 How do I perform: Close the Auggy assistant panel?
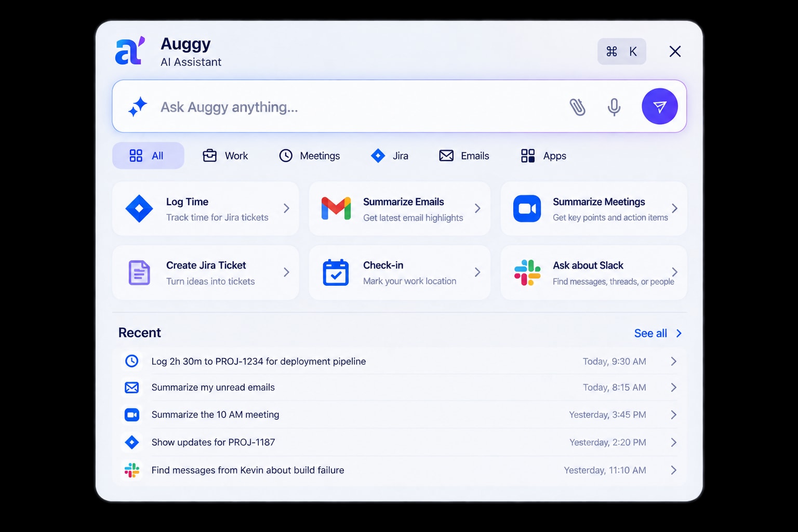(675, 51)
